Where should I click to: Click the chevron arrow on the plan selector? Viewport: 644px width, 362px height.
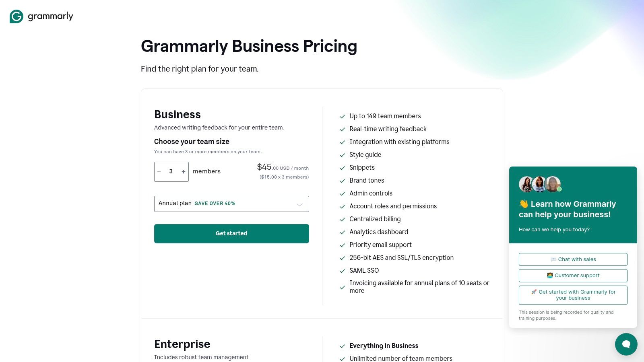click(299, 204)
